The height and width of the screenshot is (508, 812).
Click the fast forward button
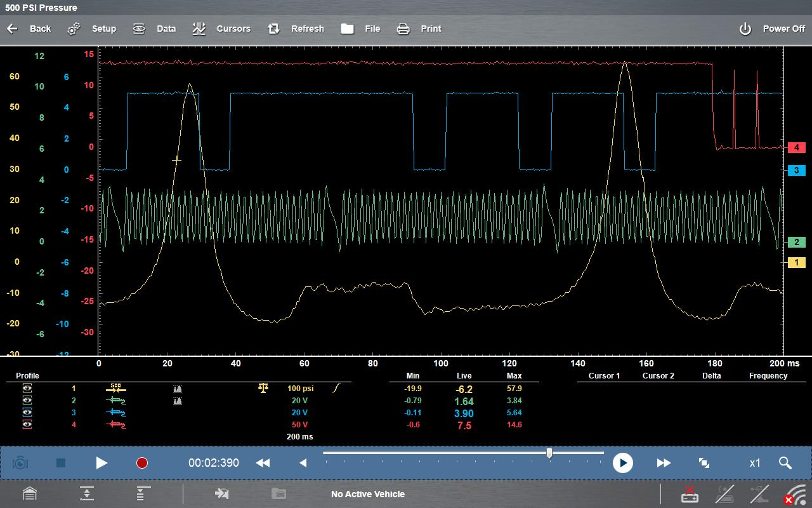tap(664, 463)
